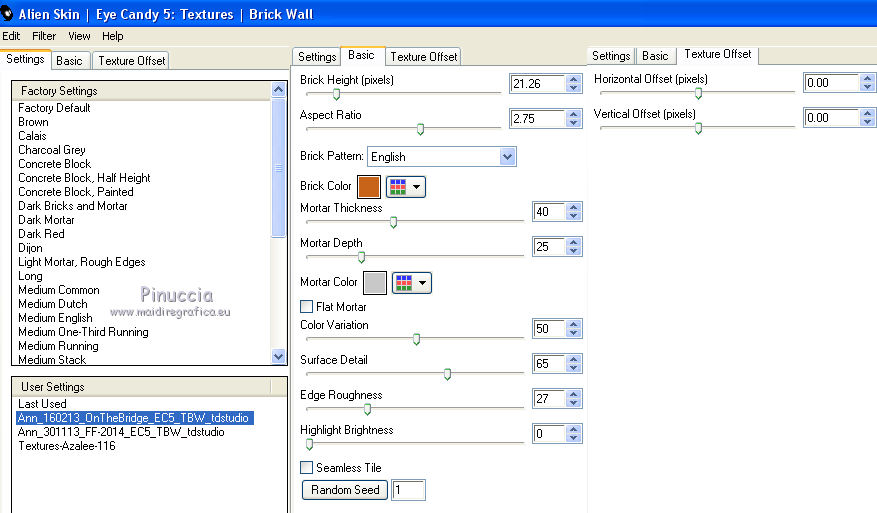The height and width of the screenshot is (513, 877).
Task: Select Concrete Block, Half Height preset
Action: tap(84, 178)
